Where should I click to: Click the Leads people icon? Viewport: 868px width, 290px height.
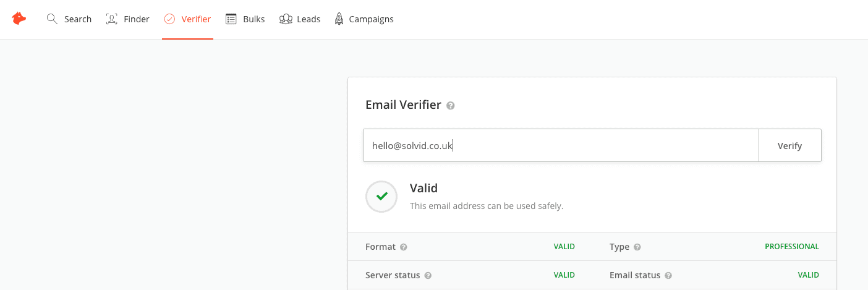(286, 19)
